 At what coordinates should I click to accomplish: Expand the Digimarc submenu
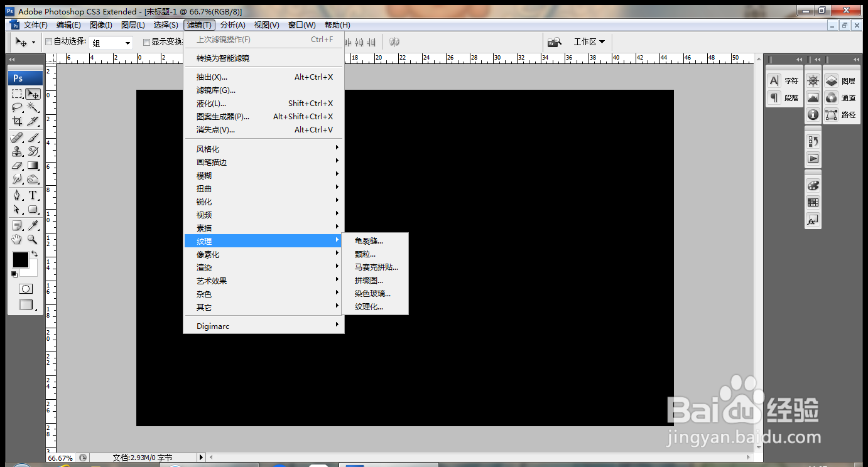264,326
